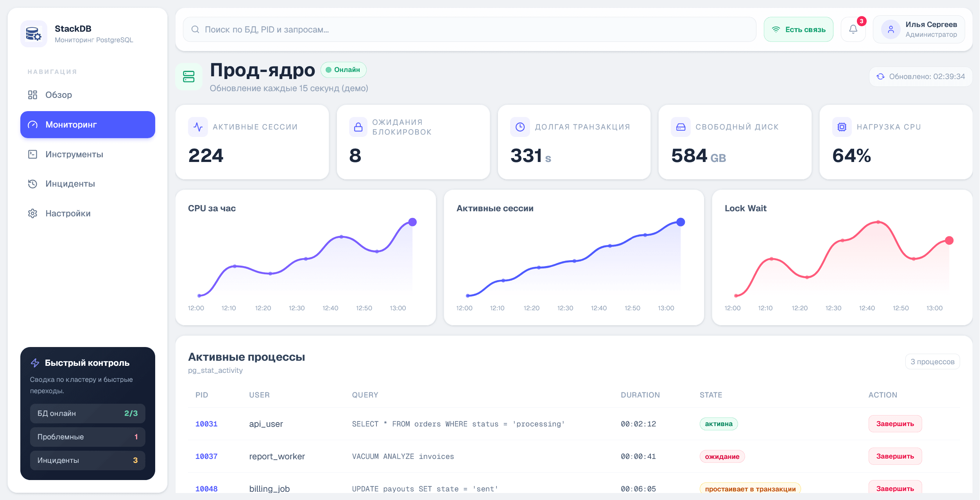Open Настройки via the gear icon
The image size is (980, 500).
pyautogui.click(x=33, y=213)
